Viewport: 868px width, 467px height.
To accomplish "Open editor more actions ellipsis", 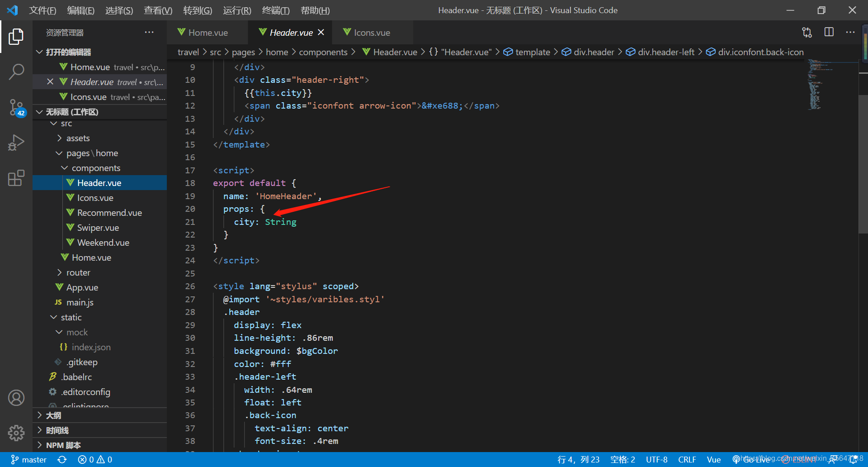I will [850, 32].
